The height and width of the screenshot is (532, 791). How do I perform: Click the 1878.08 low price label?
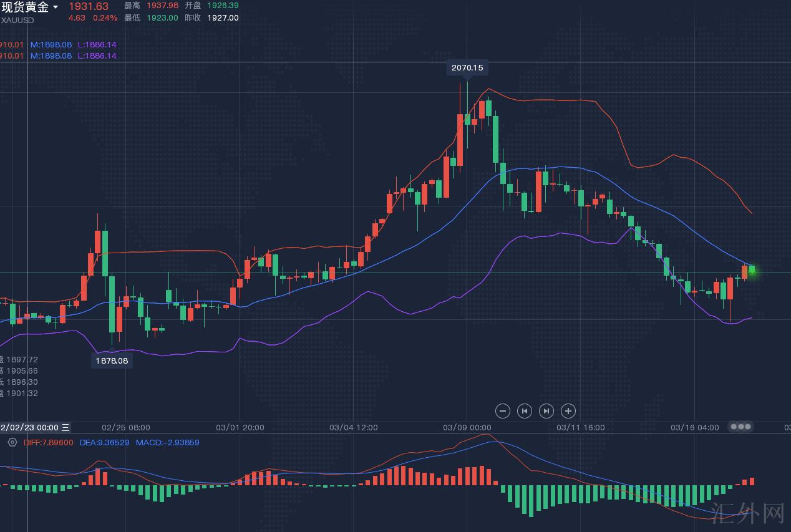[112, 360]
